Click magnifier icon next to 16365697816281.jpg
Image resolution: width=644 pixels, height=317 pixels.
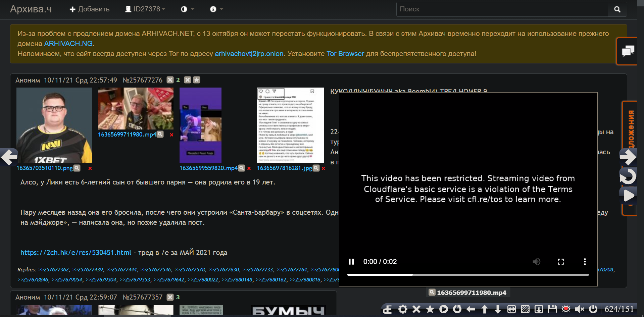point(316,168)
